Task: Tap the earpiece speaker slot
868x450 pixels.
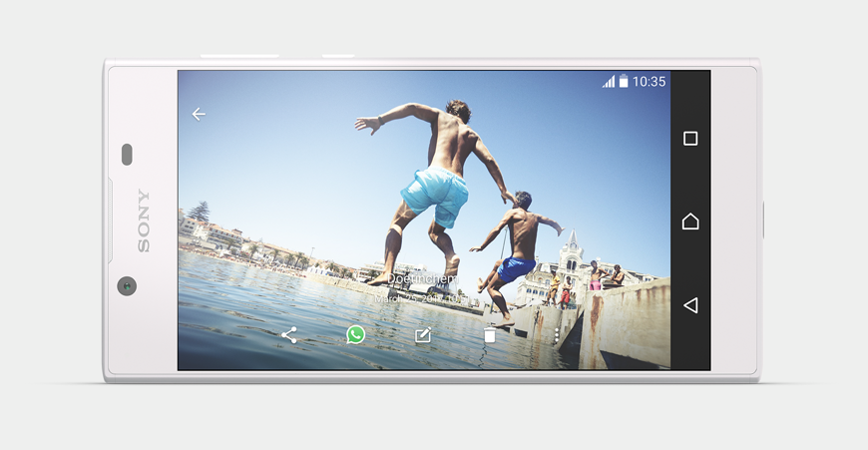Action: [128, 154]
